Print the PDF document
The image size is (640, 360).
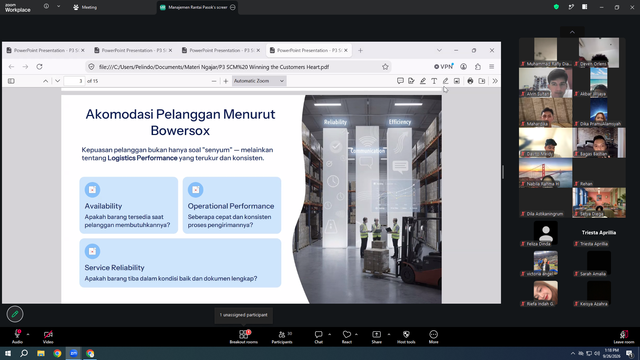click(470, 81)
